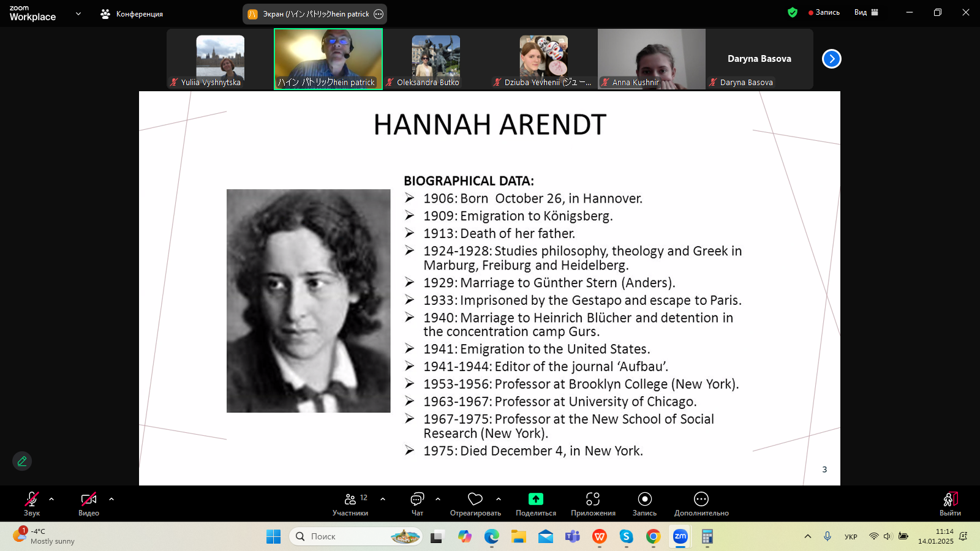The width and height of the screenshot is (980, 551).
Task: Open the Конференция meeting info menu
Action: point(132,13)
